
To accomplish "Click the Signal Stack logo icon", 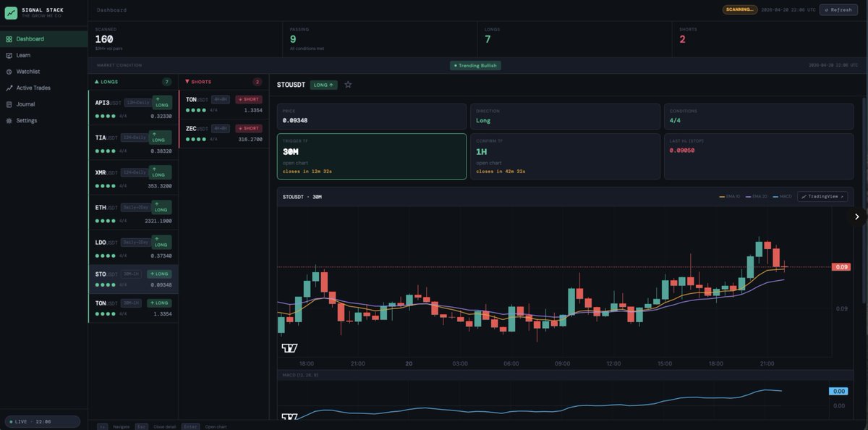I will (11, 12).
